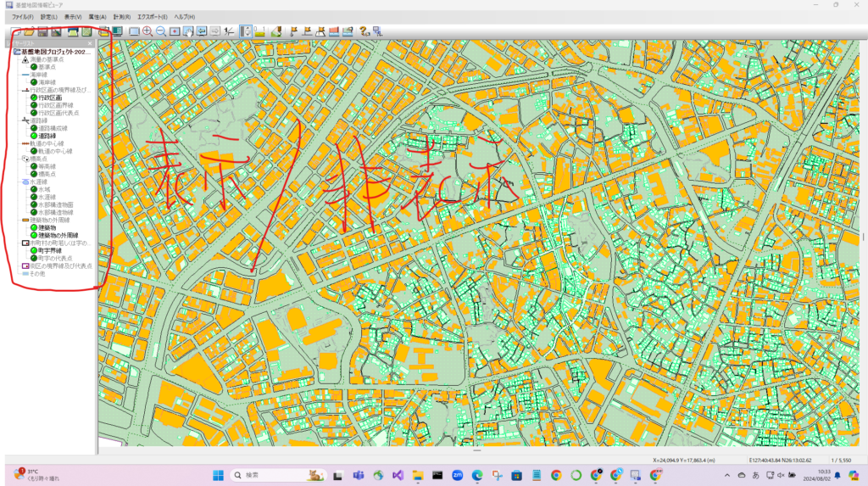
Task: Click the zoom out magnifier tool
Action: point(160,32)
